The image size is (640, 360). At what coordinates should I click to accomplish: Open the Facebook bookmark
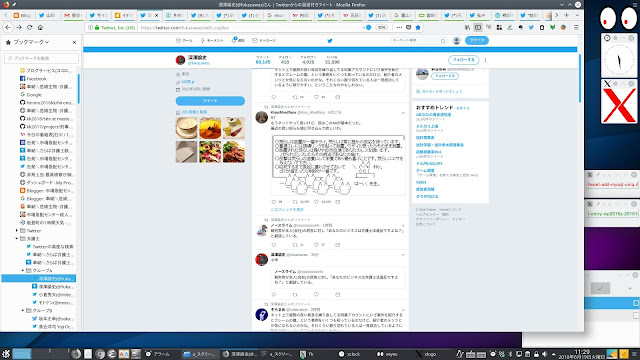(x=36, y=78)
